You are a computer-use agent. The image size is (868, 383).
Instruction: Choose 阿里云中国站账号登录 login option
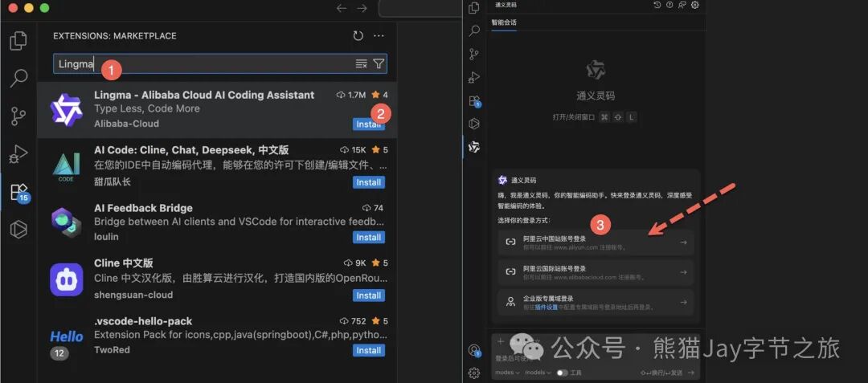click(x=596, y=242)
